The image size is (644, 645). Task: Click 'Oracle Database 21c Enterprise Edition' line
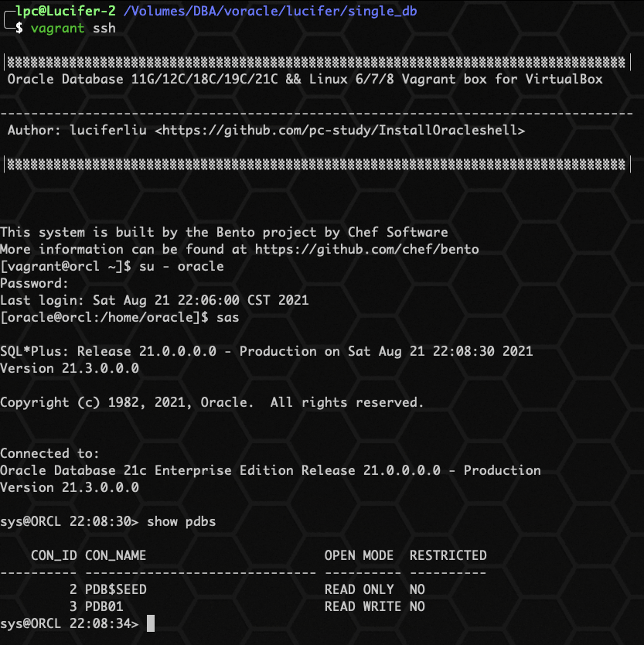(x=271, y=470)
